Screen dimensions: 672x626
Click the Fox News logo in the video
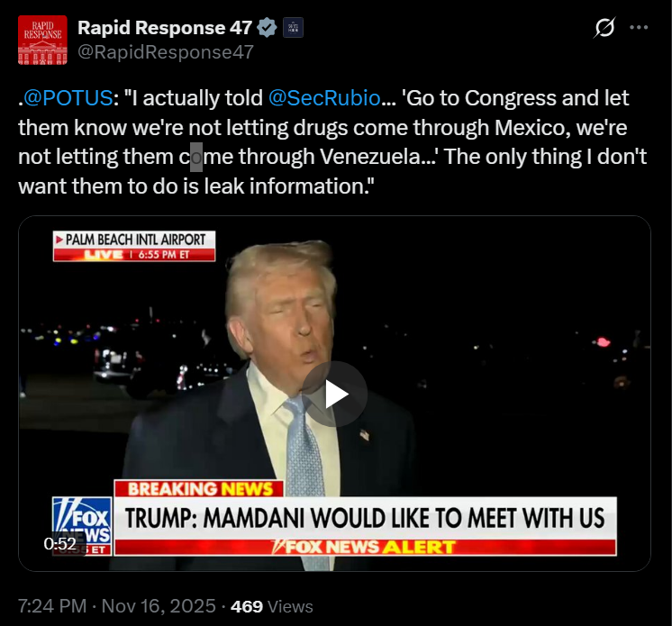[x=82, y=526]
